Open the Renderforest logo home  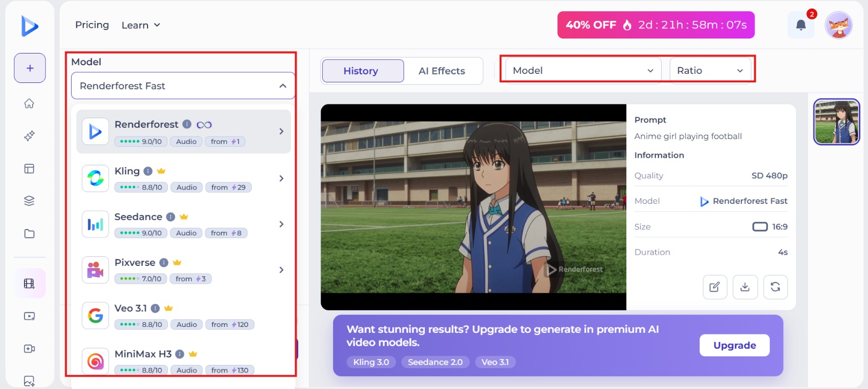coord(29,26)
